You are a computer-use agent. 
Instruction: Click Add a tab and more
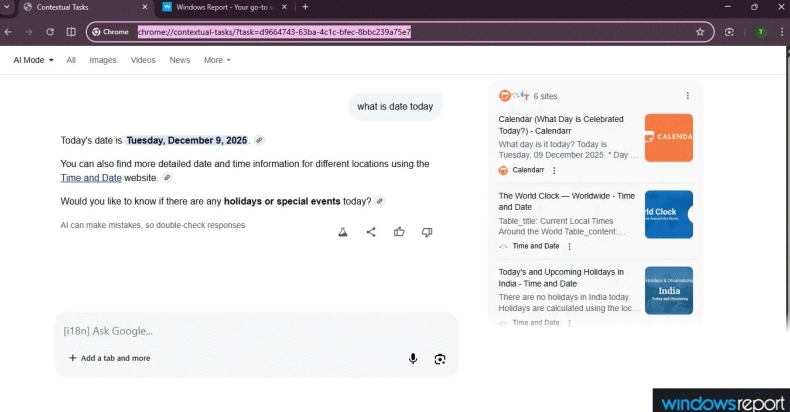[109, 358]
